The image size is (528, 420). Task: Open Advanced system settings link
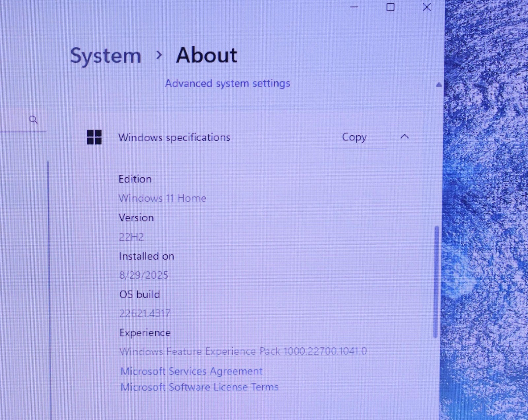tap(227, 83)
